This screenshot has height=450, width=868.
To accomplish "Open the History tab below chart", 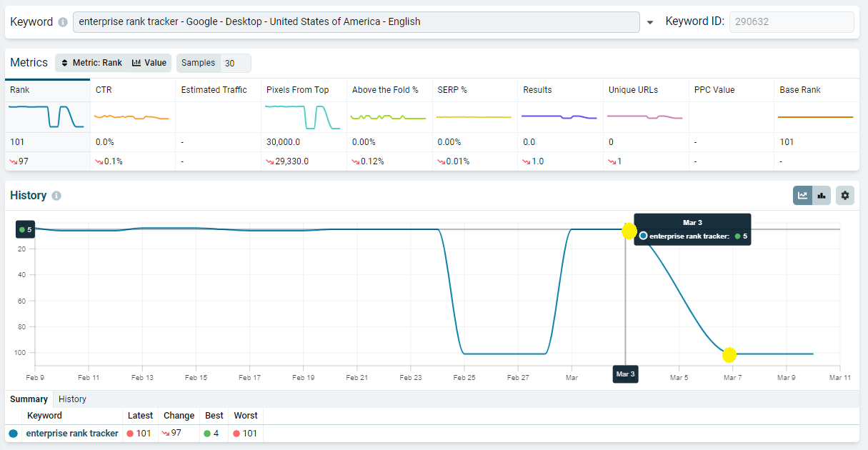I will tap(72, 399).
